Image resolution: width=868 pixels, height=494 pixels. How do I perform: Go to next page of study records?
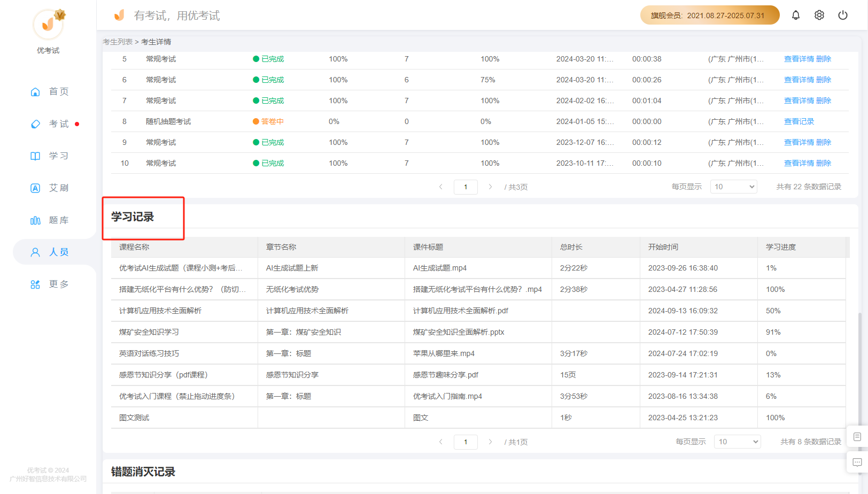pyautogui.click(x=490, y=442)
